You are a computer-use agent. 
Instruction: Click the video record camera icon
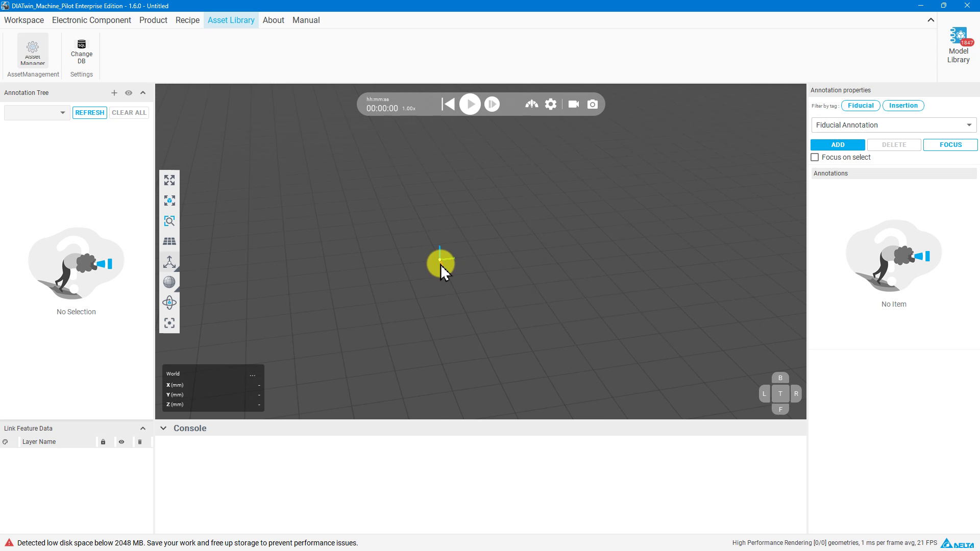click(x=574, y=105)
